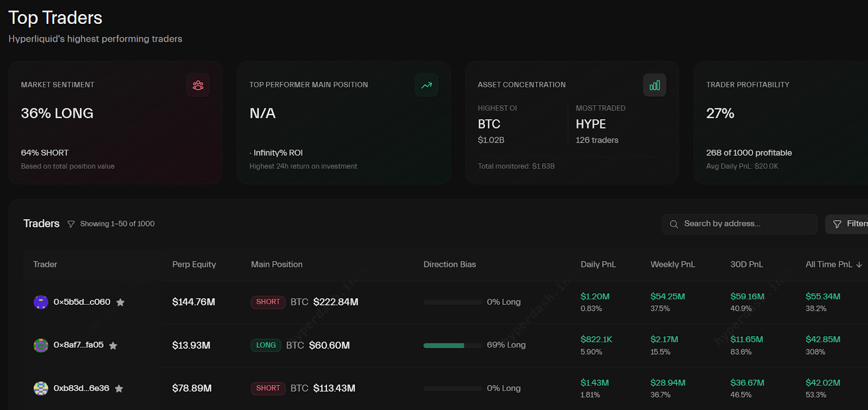The height and width of the screenshot is (410, 868).
Task: Open the Filters panel
Action: (852, 223)
